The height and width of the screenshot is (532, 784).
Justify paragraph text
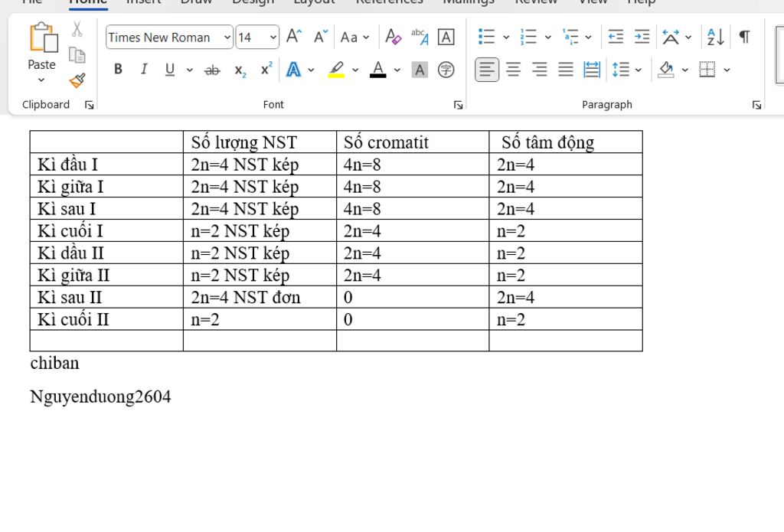tap(566, 70)
